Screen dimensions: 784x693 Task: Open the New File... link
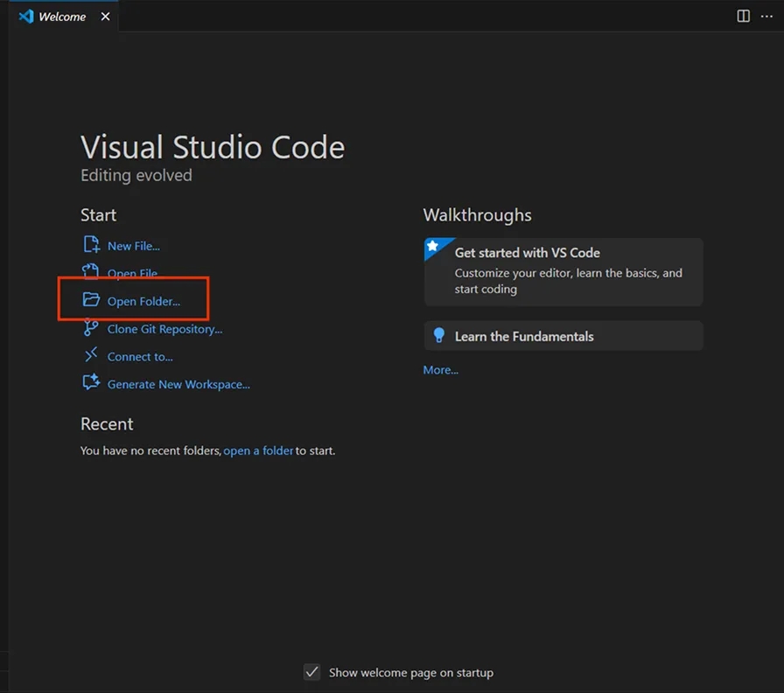click(x=134, y=246)
